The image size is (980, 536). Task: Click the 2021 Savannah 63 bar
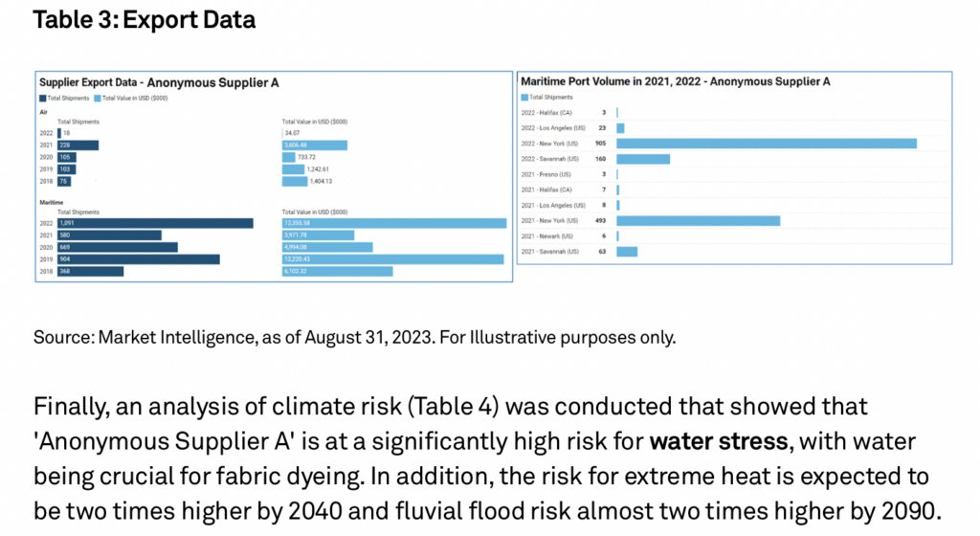click(627, 252)
